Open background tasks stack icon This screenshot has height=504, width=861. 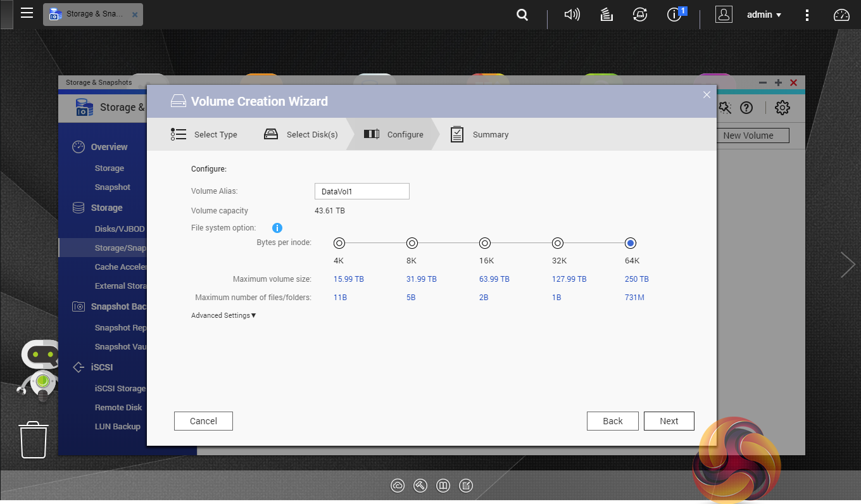pos(606,15)
